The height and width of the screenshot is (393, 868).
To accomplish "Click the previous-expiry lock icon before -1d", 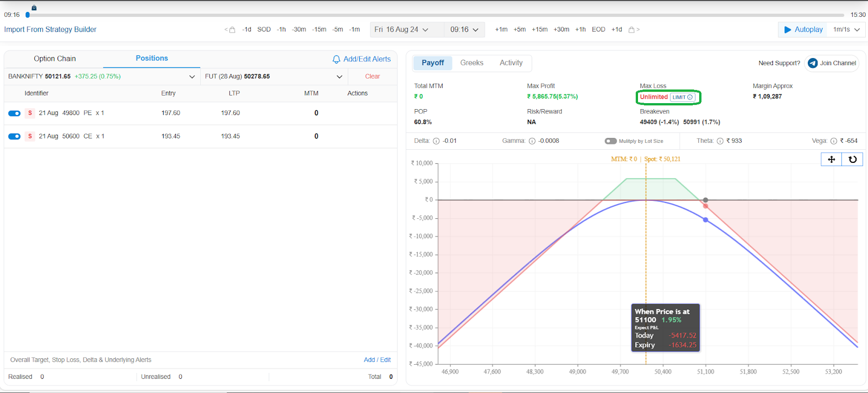I will point(232,30).
